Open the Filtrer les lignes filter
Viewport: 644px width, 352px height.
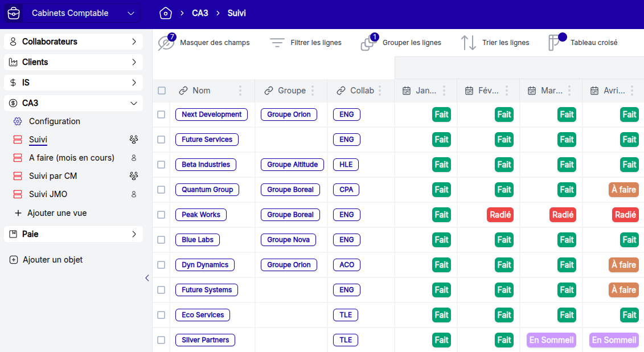pyautogui.click(x=277, y=43)
